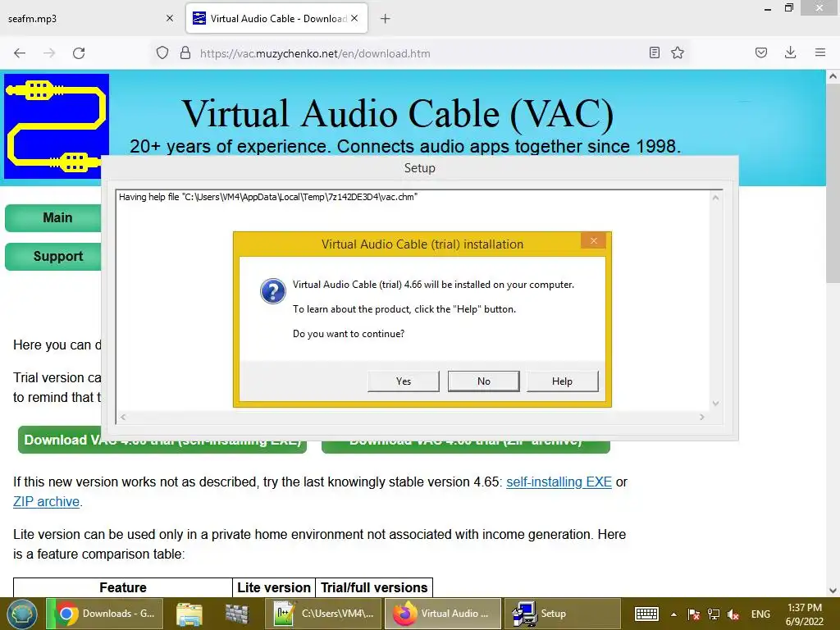
Task: Open the clock and date display
Action: coord(804,614)
